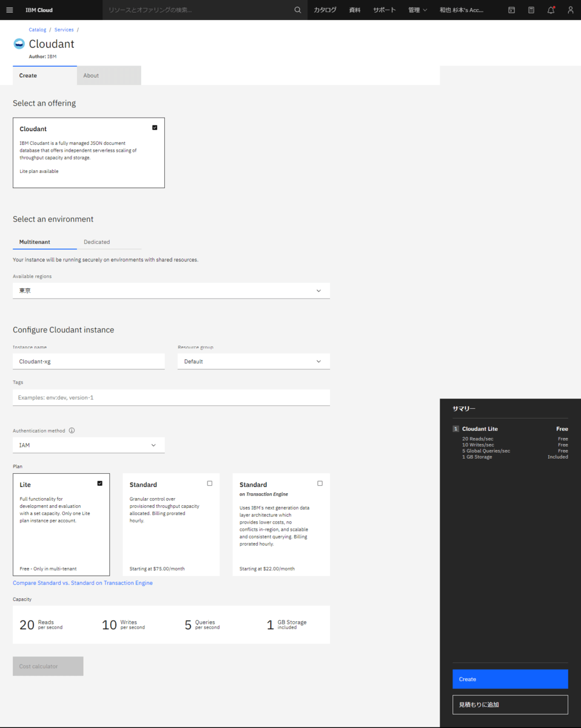The height and width of the screenshot is (728, 581).
Task: Uncheck the Cloudant offering checkbox
Action: pyautogui.click(x=154, y=127)
